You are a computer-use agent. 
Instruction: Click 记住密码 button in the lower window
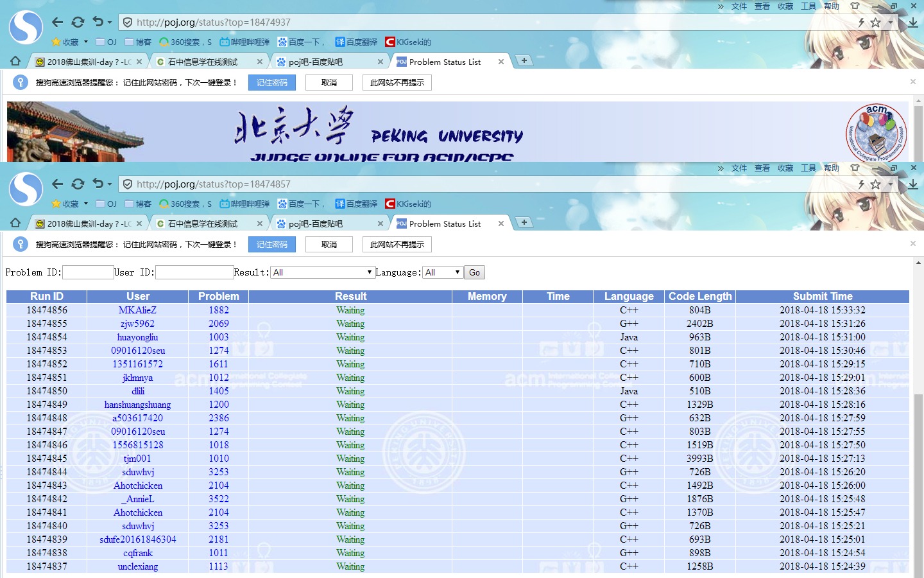coord(272,245)
